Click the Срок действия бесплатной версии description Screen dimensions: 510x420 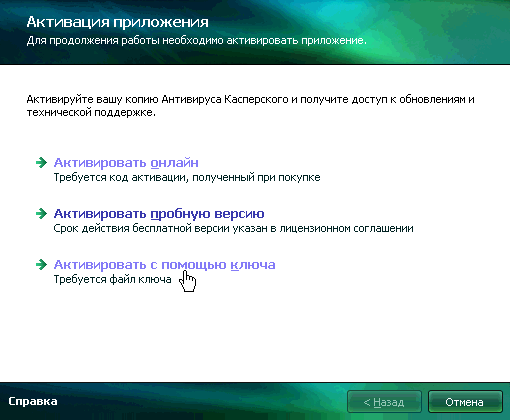click(x=233, y=228)
